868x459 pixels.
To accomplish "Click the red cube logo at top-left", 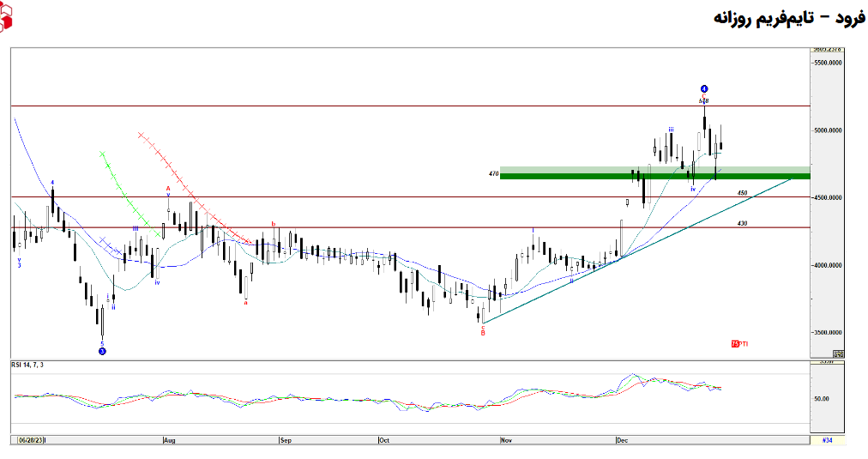I will tap(5, 17).
